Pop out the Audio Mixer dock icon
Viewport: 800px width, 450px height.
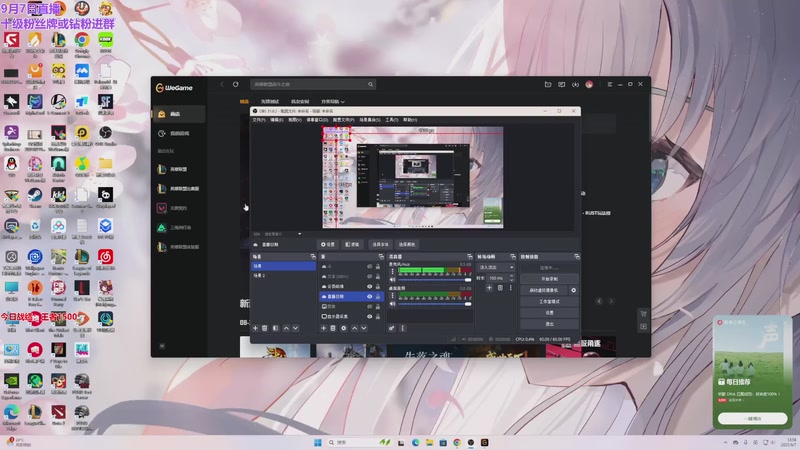coord(470,257)
